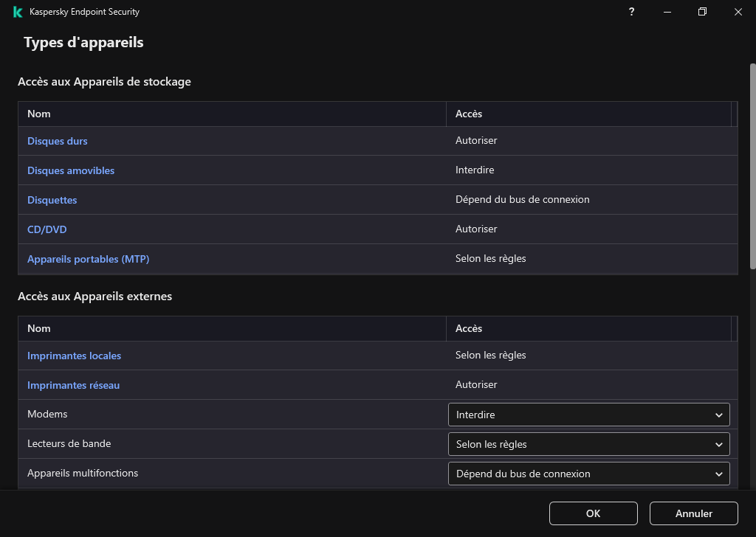Open help via the question mark icon
The image size is (756, 537).
[631, 12]
